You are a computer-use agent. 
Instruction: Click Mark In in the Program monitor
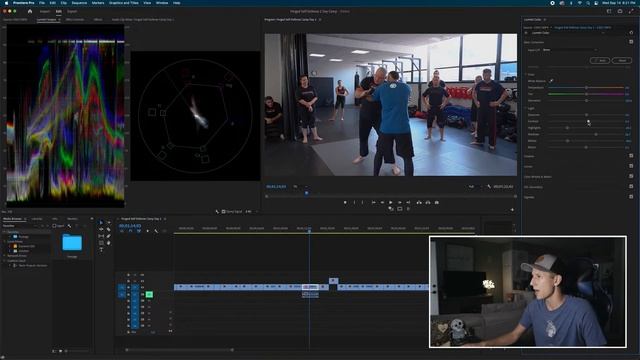(354, 202)
